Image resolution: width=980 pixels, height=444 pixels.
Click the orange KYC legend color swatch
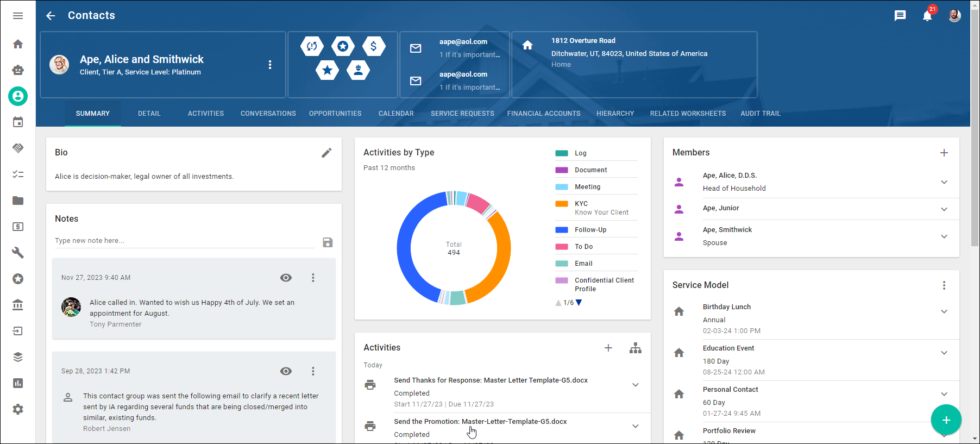click(x=562, y=204)
